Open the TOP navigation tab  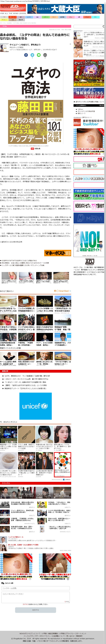(x=4, y=17)
